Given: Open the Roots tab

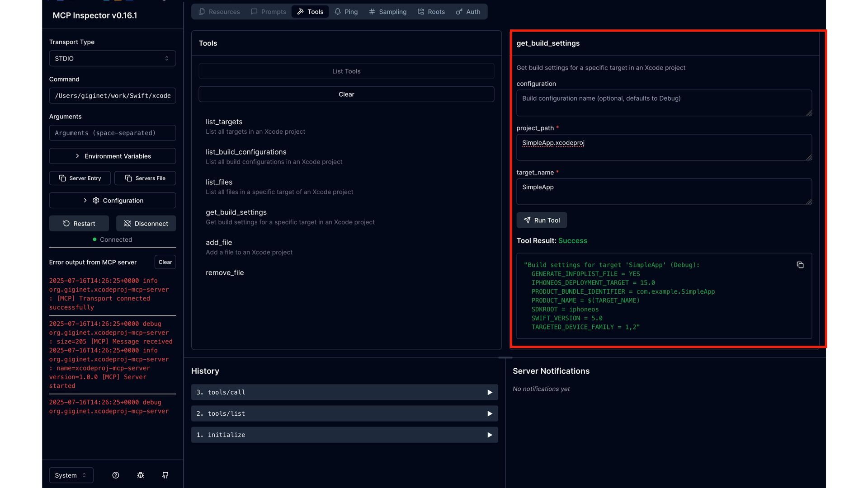Looking at the screenshot, I should click(x=432, y=12).
